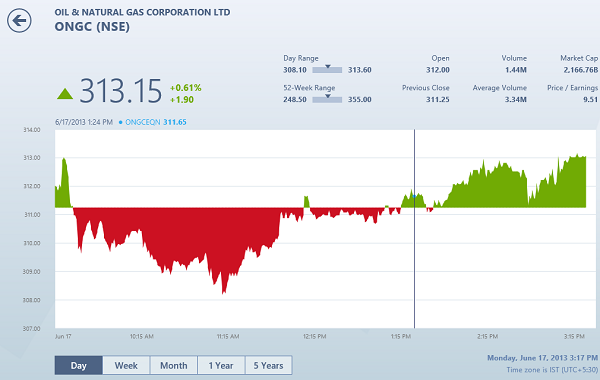600x380 pixels.
Task: Click the Volume value 1.44M
Action: (x=516, y=70)
